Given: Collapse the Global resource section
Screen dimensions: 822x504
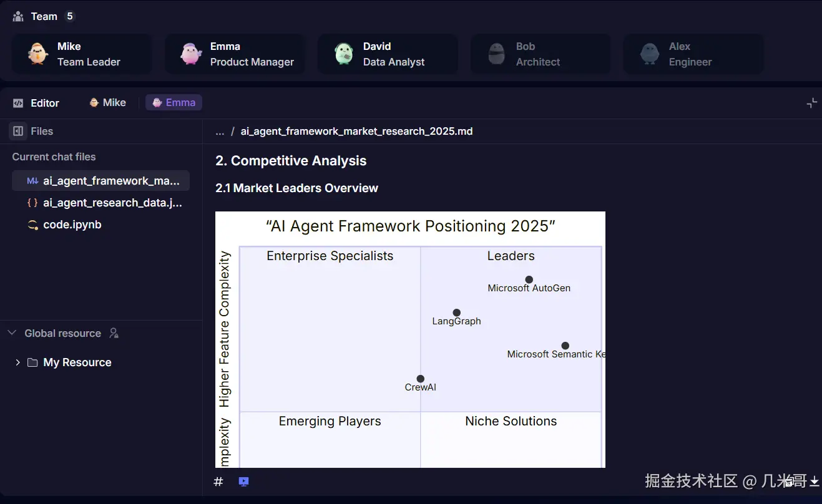Looking at the screenshot, I should pyautogui.click(x=12, y=333).
